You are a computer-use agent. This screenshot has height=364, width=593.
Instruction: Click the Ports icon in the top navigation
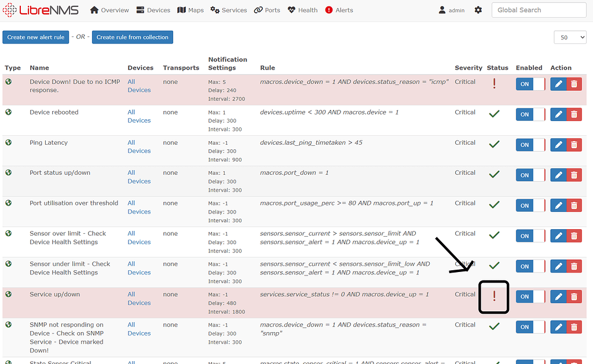[x=267, y=10]
